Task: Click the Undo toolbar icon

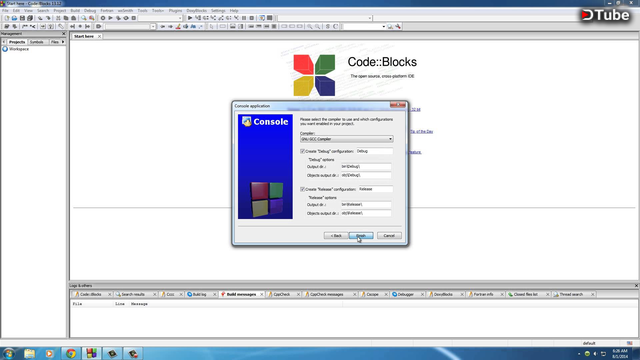Action: (x=40, y=18)
